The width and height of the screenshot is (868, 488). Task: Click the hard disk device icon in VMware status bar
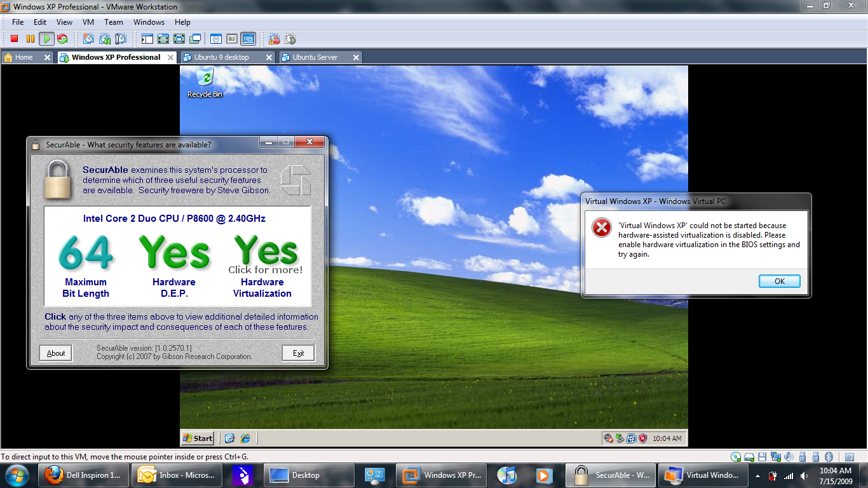pos(750,457)
